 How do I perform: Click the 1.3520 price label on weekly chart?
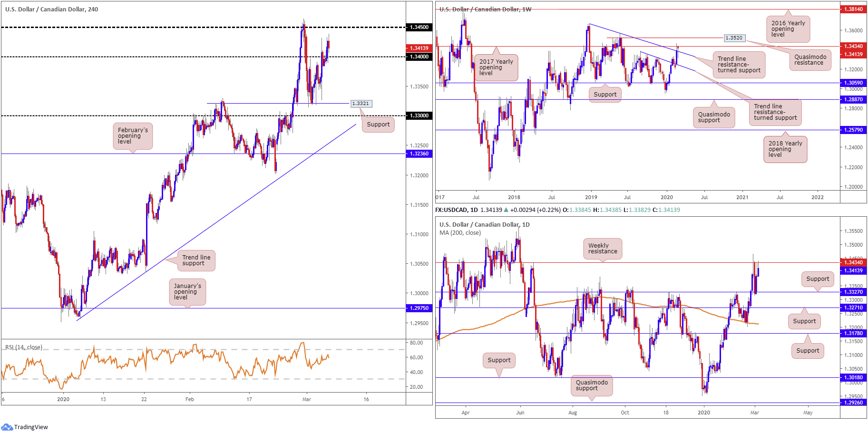click(734, 38)
